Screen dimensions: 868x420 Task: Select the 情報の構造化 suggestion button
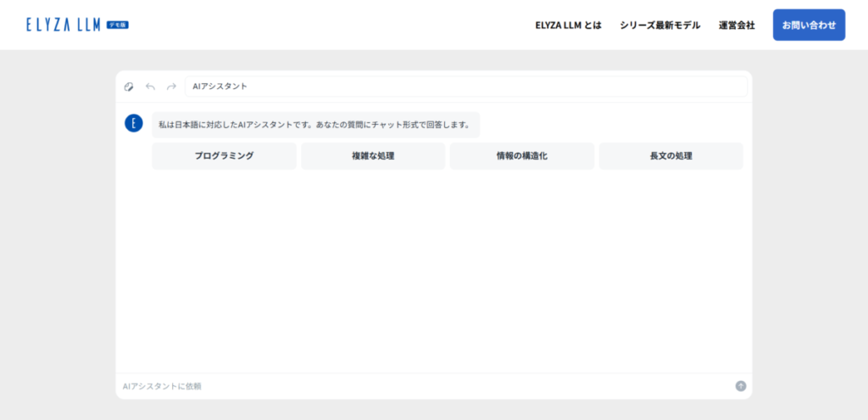point(522,156)
